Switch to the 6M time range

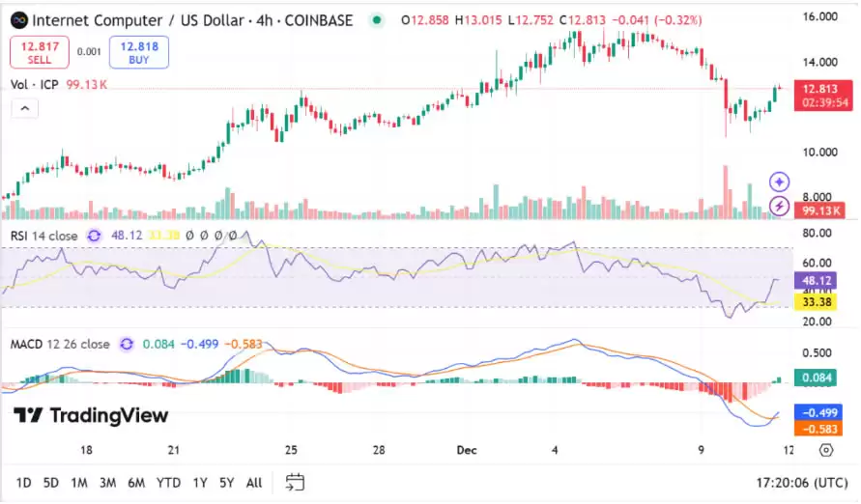point(136,482)
